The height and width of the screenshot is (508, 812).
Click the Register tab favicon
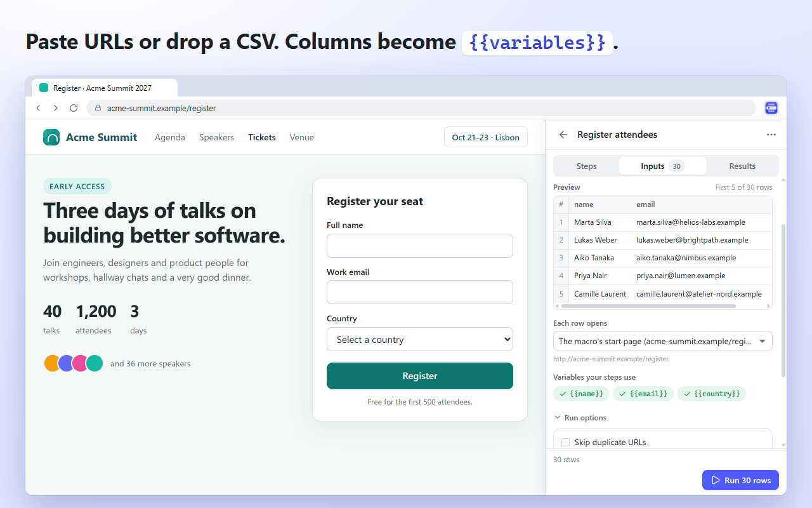coord(44,88)
